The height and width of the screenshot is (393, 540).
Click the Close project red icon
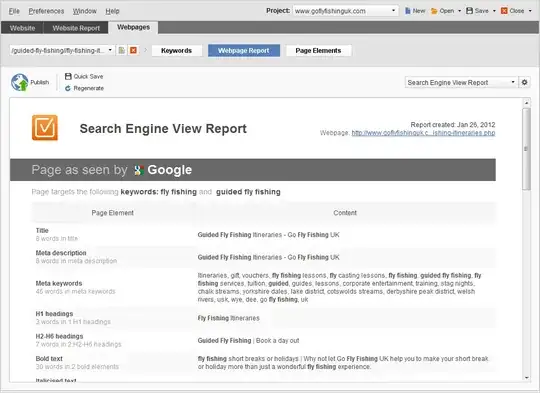[x=504, y=11]
